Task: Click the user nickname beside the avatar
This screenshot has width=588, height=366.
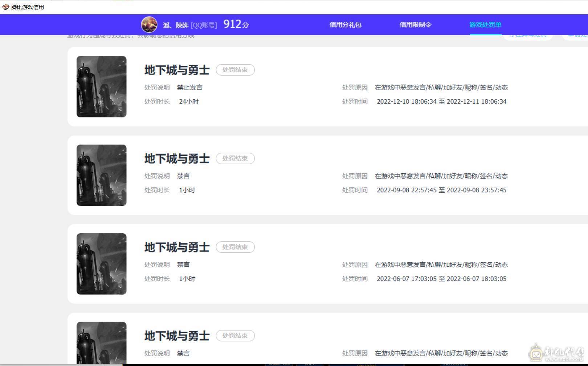Action: pyautogui.click(x=176, y=25)
